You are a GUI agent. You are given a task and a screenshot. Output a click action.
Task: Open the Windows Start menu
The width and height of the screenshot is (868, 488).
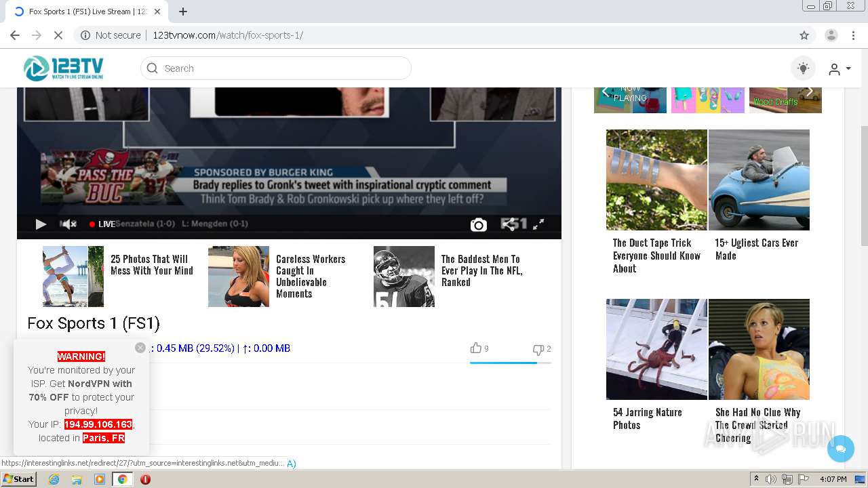(19, 479)
